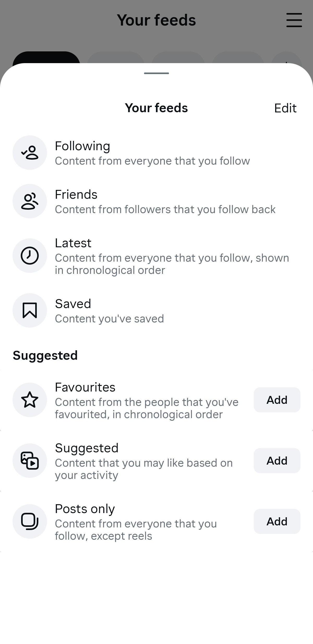Tap the Latest feed clock icon
Viewport: 313px width, 644px height.
[x=30, y=256]
